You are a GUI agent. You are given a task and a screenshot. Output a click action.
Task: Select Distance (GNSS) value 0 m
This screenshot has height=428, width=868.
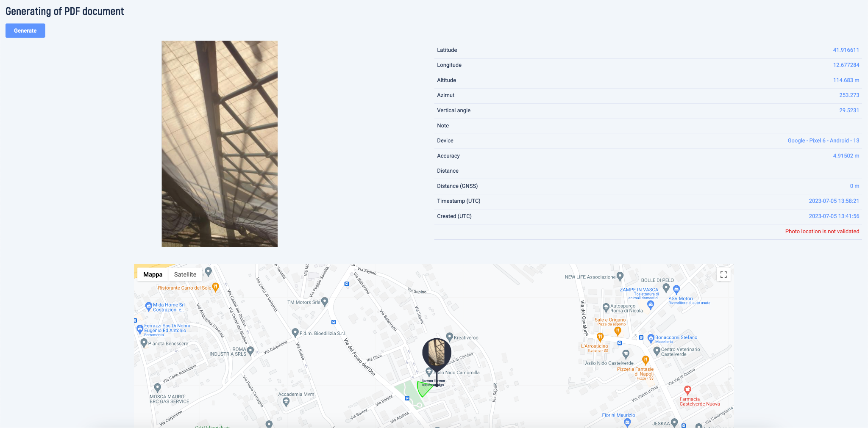[x=854, y=186]
